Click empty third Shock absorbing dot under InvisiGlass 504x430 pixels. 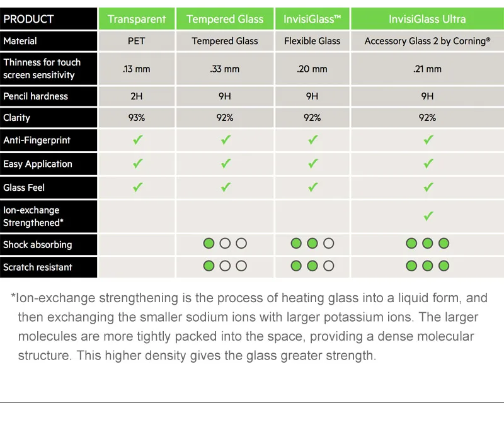(328, 244)
